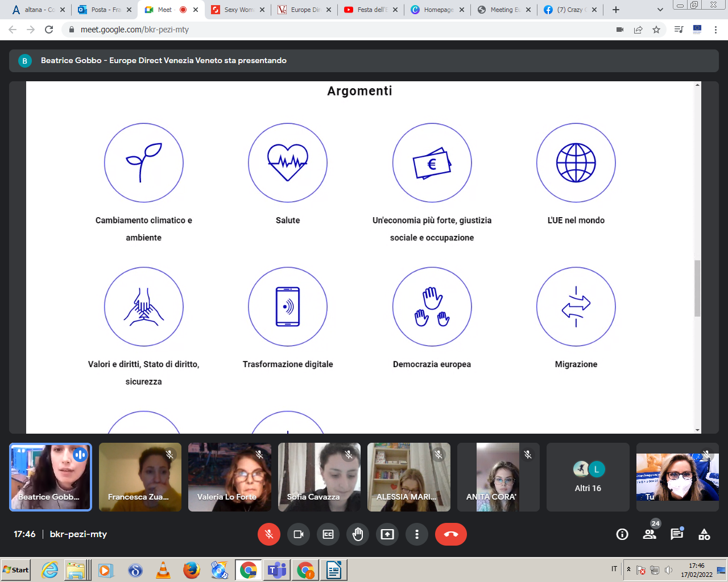Screen dimensions: 728x582
Task: Click the EU flag profile avatar in Chrome
Action: [697, 30]
